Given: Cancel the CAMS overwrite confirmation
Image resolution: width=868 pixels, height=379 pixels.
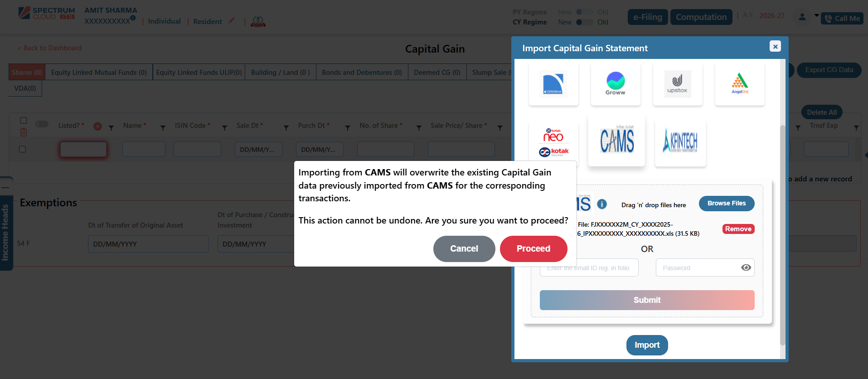Looking at the screenshot, I should tap(464, 248).
